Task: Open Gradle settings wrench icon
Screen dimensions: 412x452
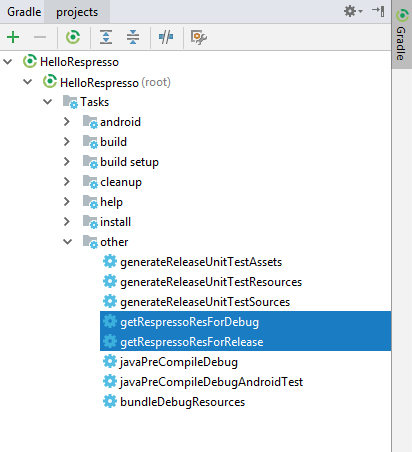Action: [x=199, y=37]
